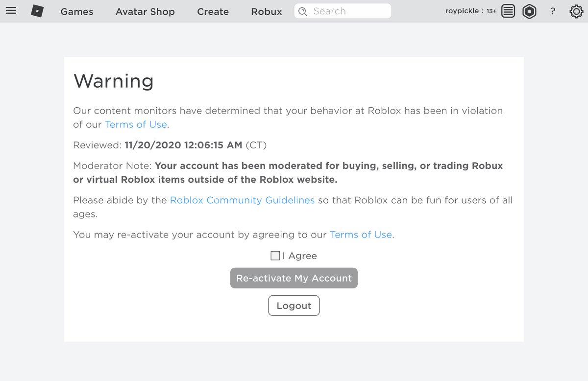Viewport: 588px width, 381px height.
Task: Go to the Roblox logo home icon
Action: (37, 11)
